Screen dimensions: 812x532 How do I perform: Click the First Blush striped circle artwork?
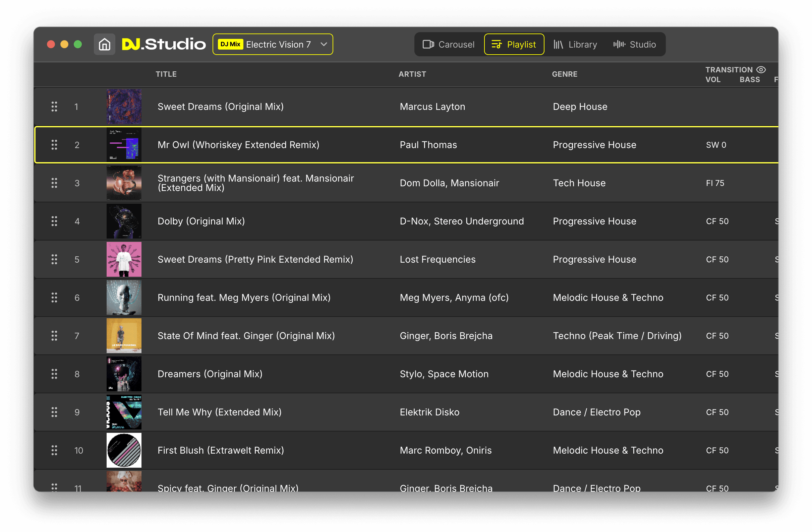124,451
